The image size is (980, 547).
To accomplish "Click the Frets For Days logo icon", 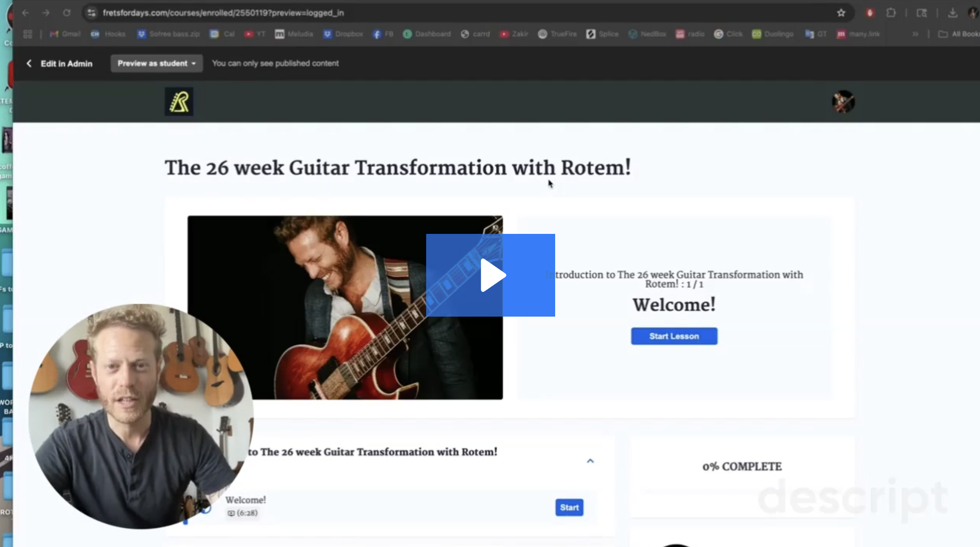I will pyautogui.click(x=179, y=102).
